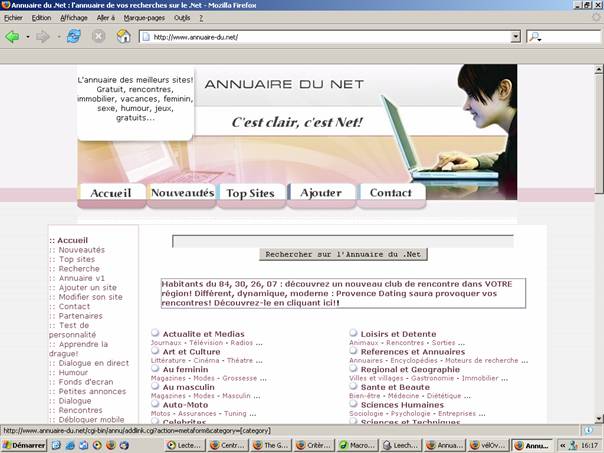The width and height of the screenshot is (604, 453).
Task: Click the page scrollbar up arrow
Action: point(598,70)
